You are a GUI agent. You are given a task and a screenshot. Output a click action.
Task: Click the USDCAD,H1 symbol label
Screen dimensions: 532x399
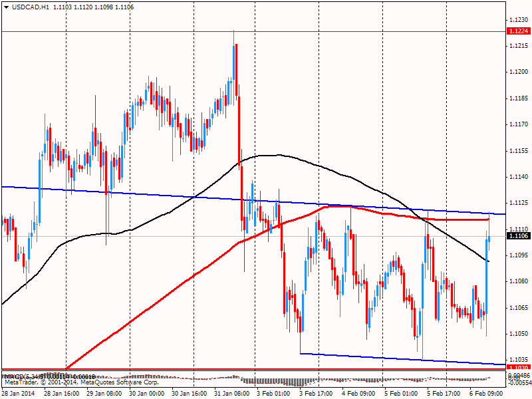point(31,7)
